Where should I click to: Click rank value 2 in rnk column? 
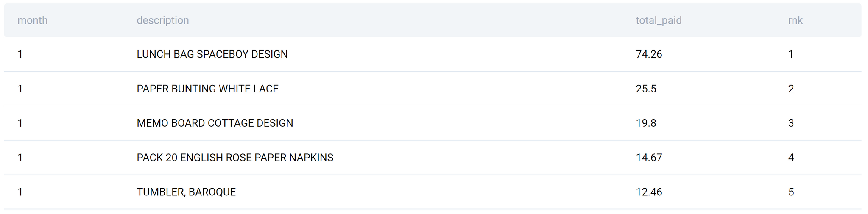(791, 89)
